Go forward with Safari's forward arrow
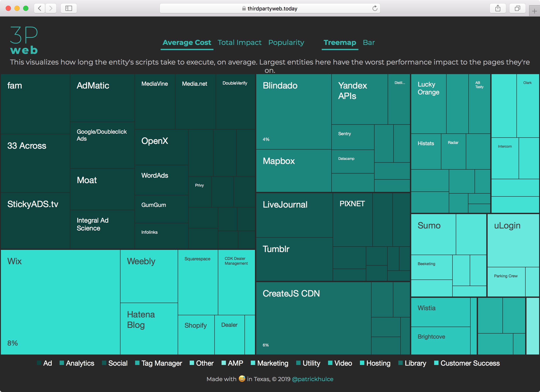540x392 pixels. tap(51, 8)
